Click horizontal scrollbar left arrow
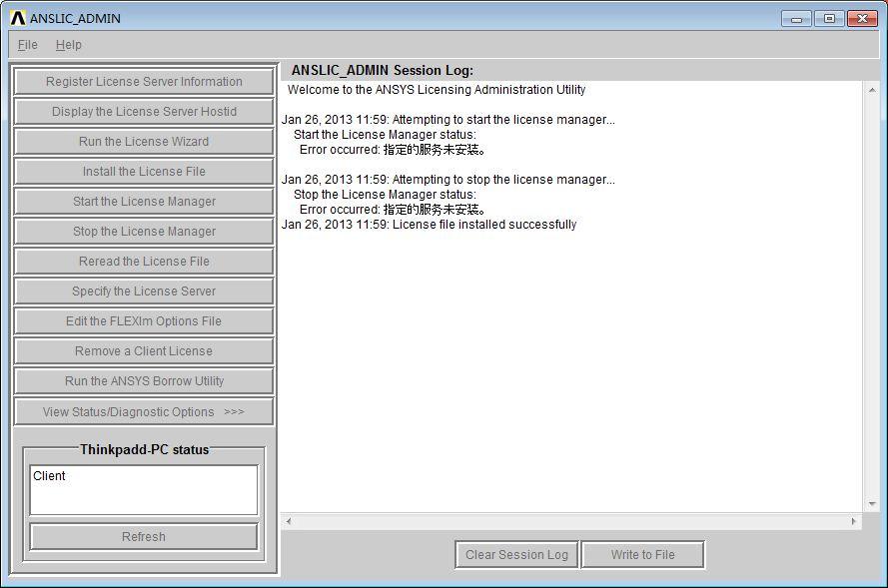This screenshot has height=588, width=888. [289, 521]
